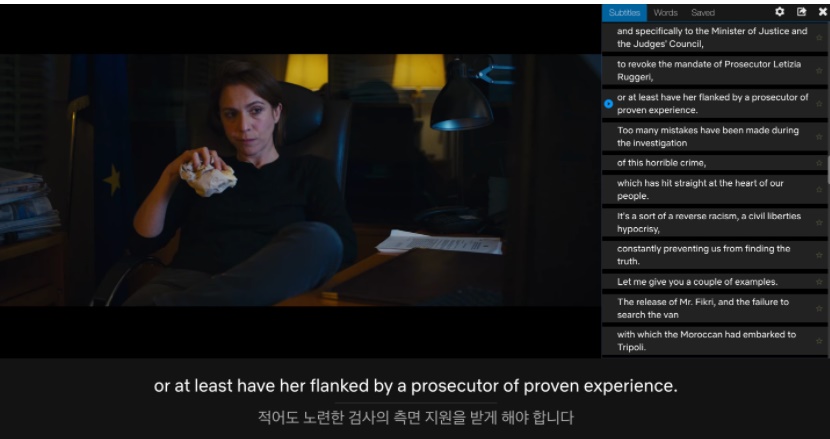This screenshot has width=830, height=439.
Task: Star the "revoke the mandate" subtitle line
Action: pyautogui.click(x=819, y=71)
